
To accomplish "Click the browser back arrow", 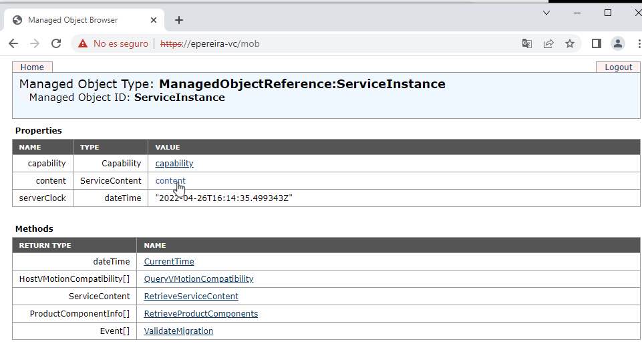I will tap(13, 43).
